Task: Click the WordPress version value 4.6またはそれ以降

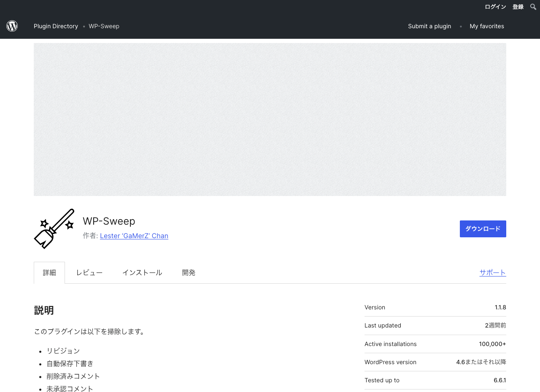Action: 481,362
